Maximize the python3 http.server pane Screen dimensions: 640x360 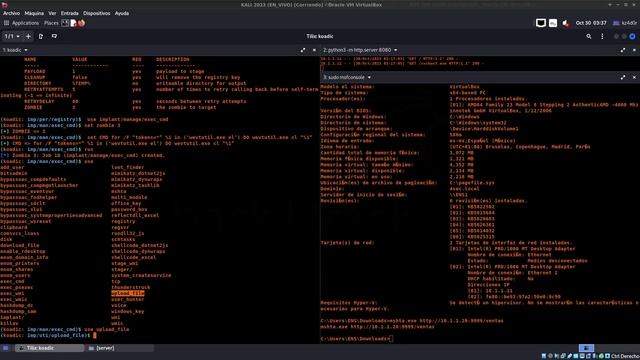click(623, 50)
